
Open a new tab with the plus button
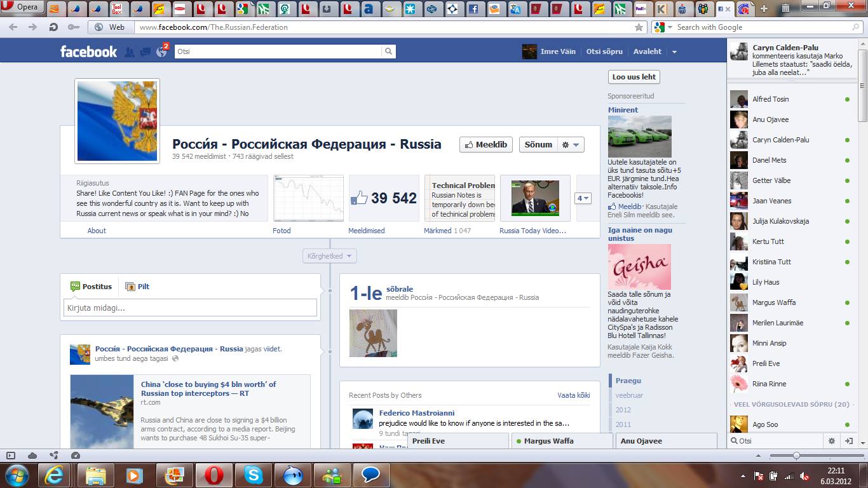[764, 8]
